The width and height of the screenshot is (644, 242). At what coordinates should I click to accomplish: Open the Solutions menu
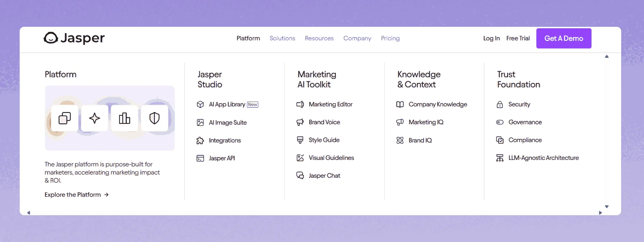[x=282, y=38]
